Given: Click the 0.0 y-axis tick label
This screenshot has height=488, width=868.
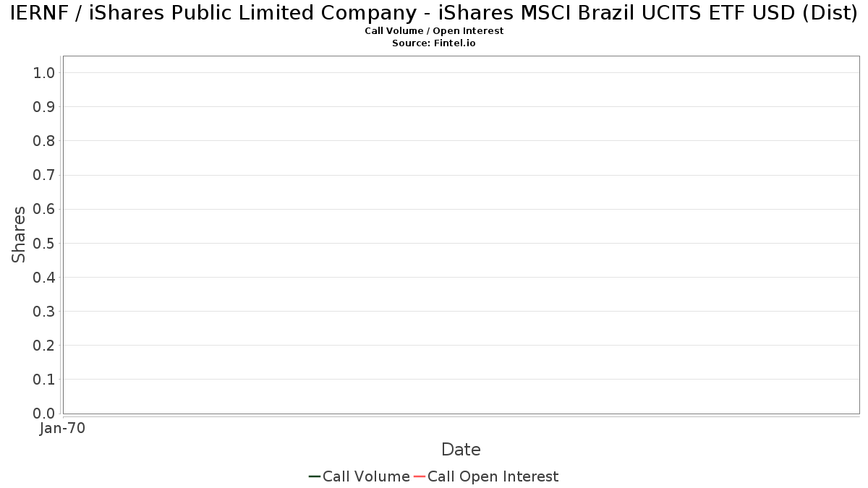Looking at the screenshot, I should [x=44, y=414].
